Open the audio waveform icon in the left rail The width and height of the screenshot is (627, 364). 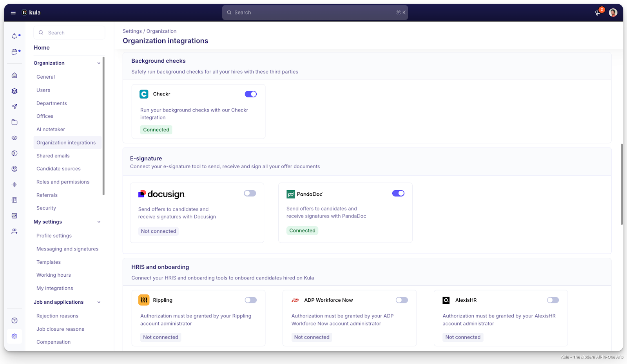(x=14, y=184)
